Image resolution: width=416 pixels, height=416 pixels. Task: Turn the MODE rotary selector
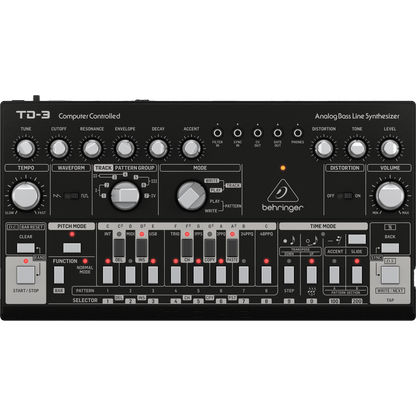click(x=191, y=196)
